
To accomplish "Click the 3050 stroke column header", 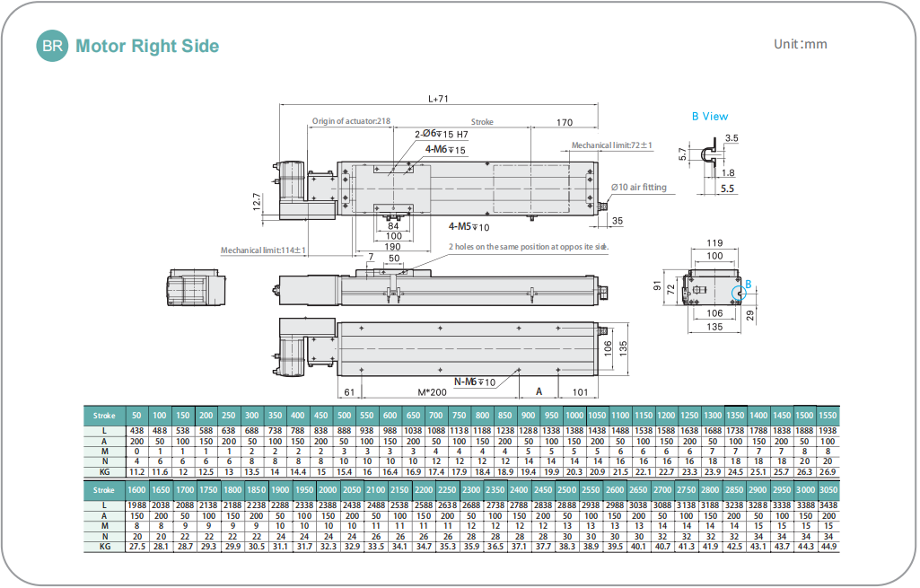I will click(x=828, y=490).
